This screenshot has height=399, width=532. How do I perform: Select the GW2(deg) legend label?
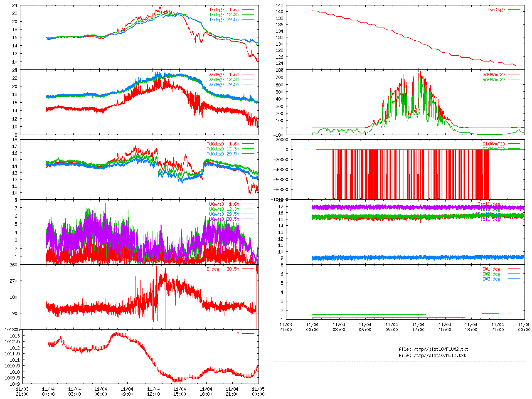click(492, 274)
